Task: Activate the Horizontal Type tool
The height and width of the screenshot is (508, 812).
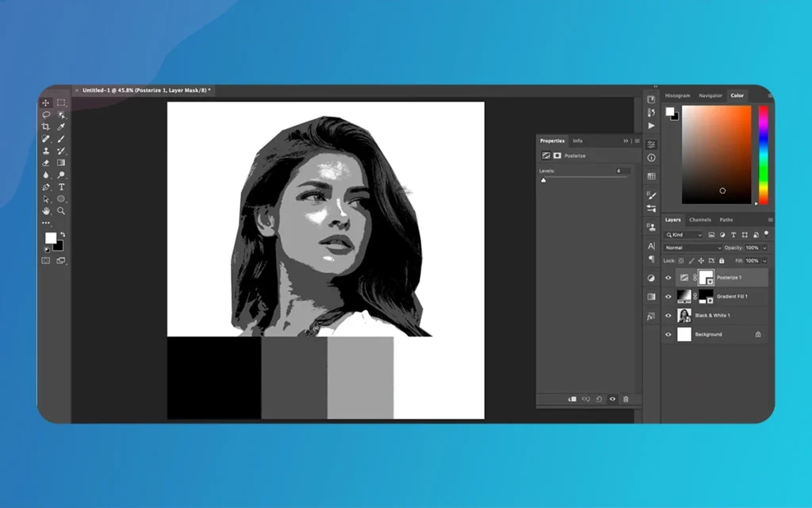Action: coord(61,187)
